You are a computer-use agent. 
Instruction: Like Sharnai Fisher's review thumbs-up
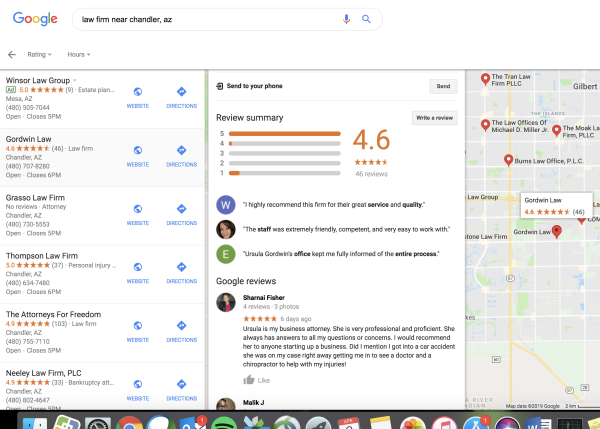click(249, 380)
